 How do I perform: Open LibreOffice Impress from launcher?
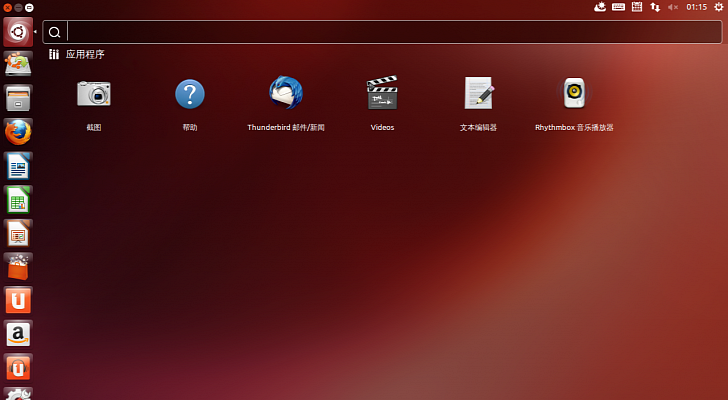point(18,233)
